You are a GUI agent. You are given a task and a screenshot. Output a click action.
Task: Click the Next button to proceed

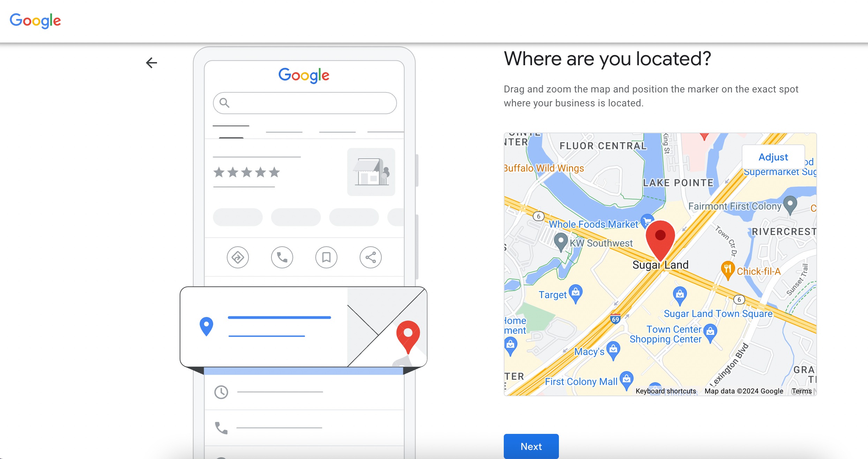pyautogui.click(x=531, y=446)
